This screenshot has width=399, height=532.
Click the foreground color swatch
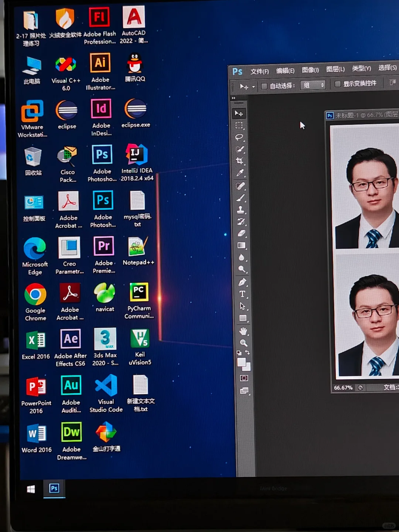pos(241,362)
